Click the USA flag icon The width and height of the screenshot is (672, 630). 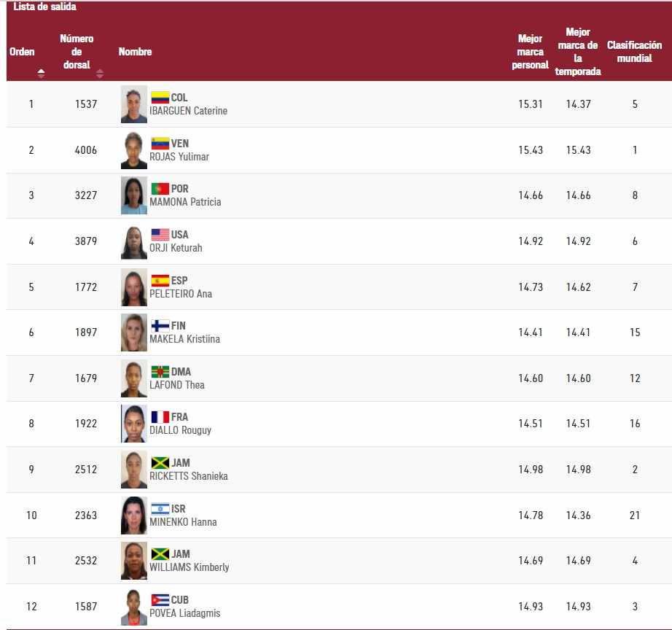coord(160,235)
